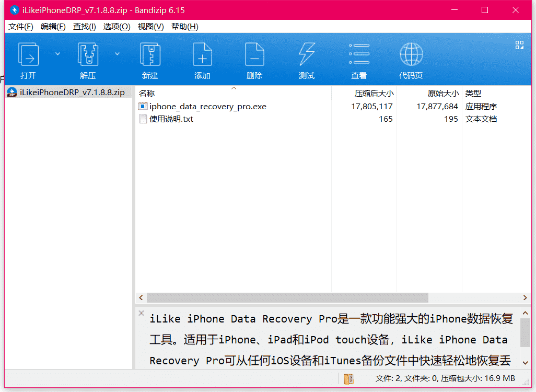Open the 视图(V) menu
536x392 pixels.
coord(150,27)
